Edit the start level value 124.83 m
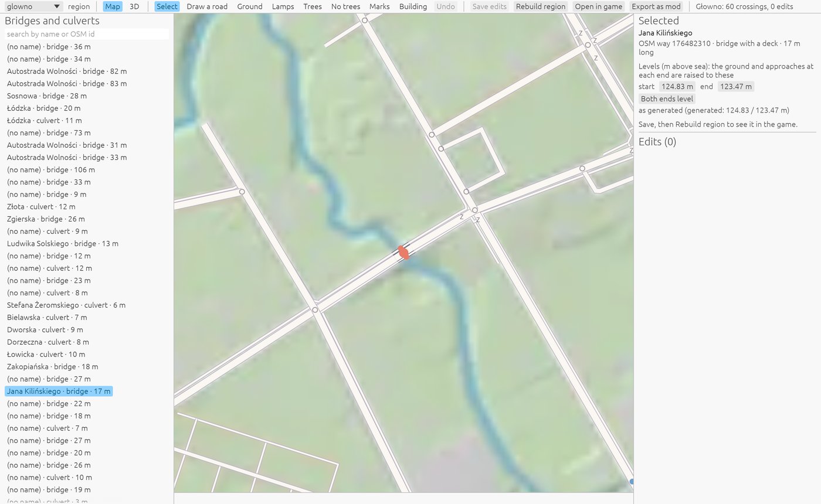The height and width of the screenshot is (504, 821). (677, 87)
